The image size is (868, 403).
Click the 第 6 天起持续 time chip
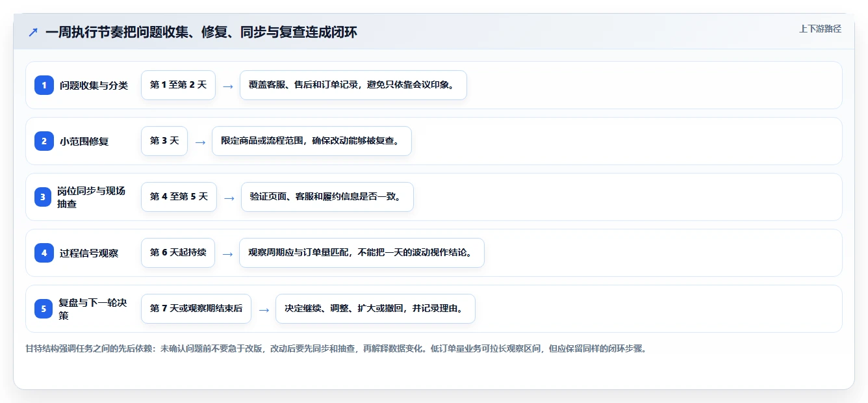[x=178, y=253]
